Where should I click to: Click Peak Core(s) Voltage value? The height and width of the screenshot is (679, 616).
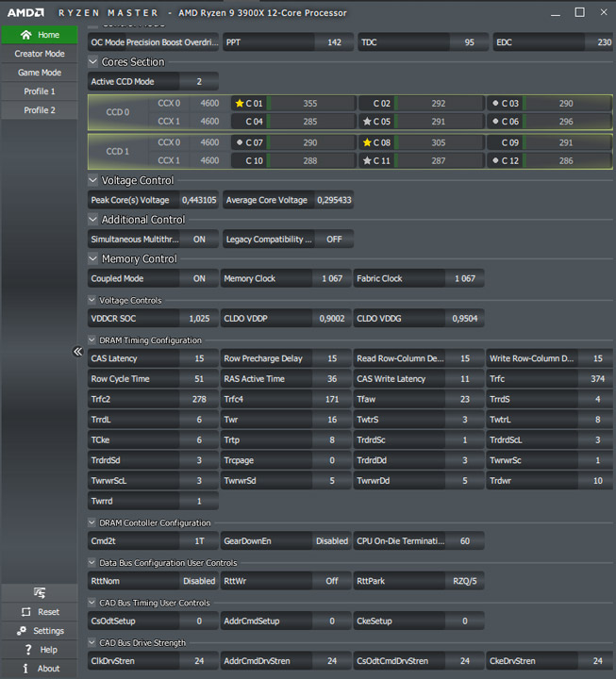(199, 200)
